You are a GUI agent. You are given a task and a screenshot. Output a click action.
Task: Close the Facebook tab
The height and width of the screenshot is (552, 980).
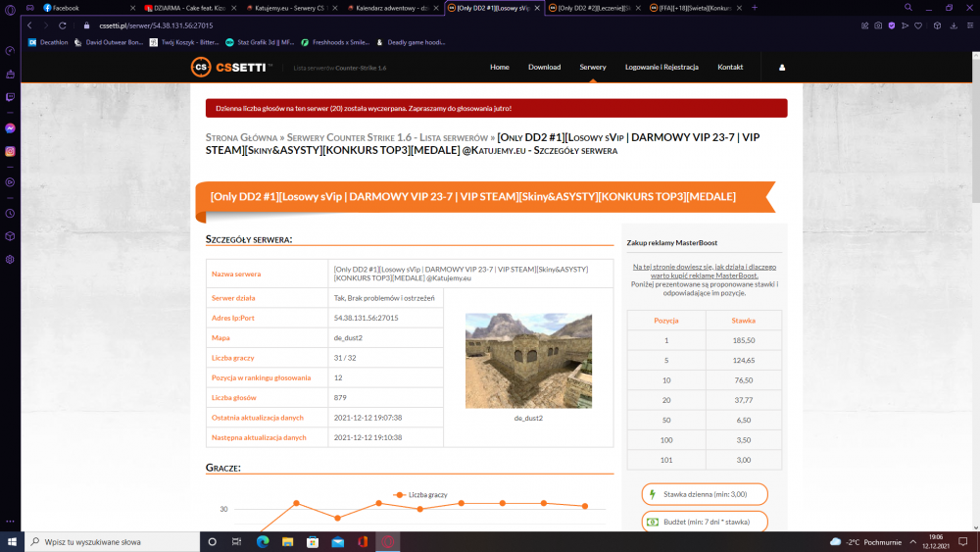point(132,8)
